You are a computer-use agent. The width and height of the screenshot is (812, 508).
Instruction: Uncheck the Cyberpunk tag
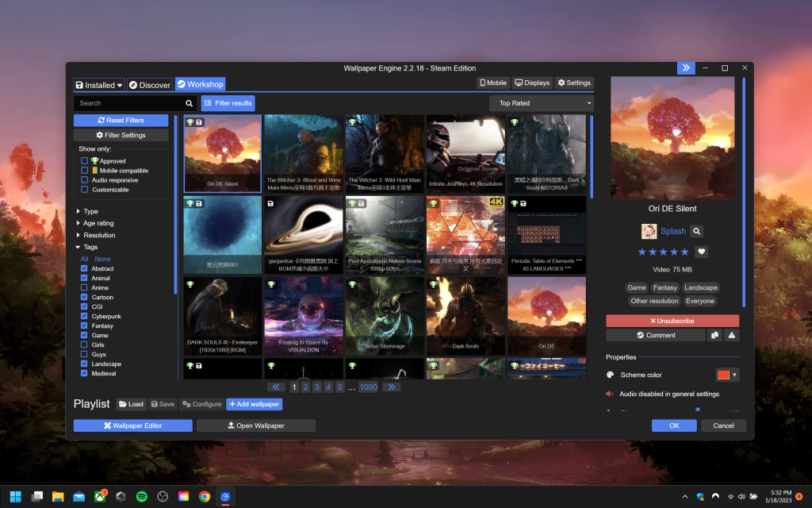click(84, 316)
